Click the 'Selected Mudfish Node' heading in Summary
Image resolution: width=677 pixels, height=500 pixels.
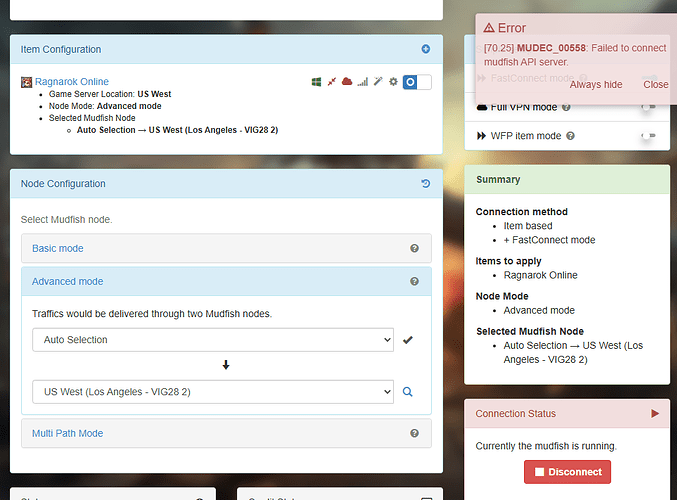point(530,331)
